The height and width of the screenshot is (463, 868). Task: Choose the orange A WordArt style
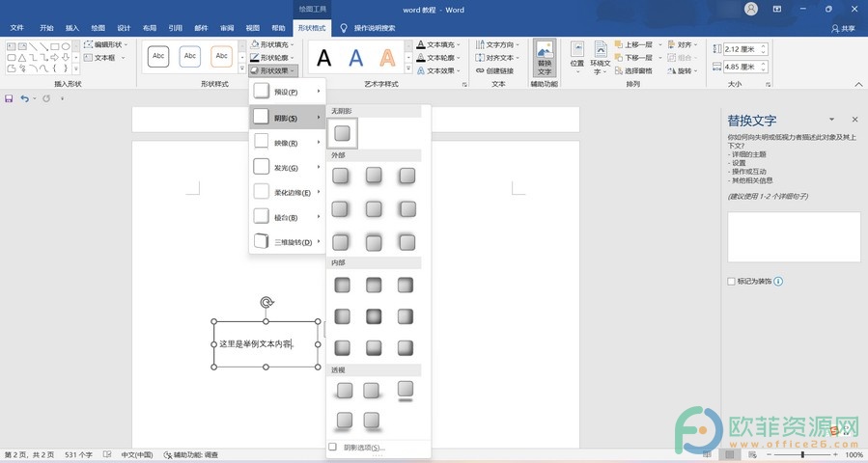tap(387, 57)
